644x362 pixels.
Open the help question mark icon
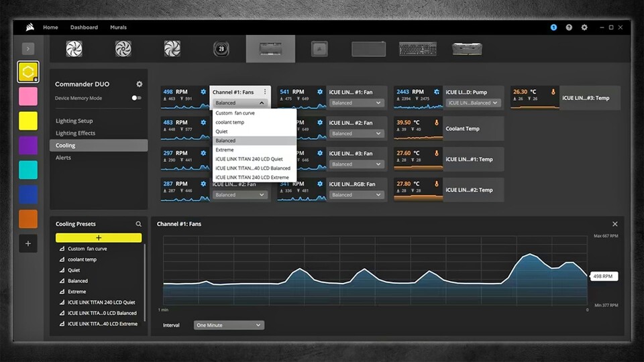point(569,27)
